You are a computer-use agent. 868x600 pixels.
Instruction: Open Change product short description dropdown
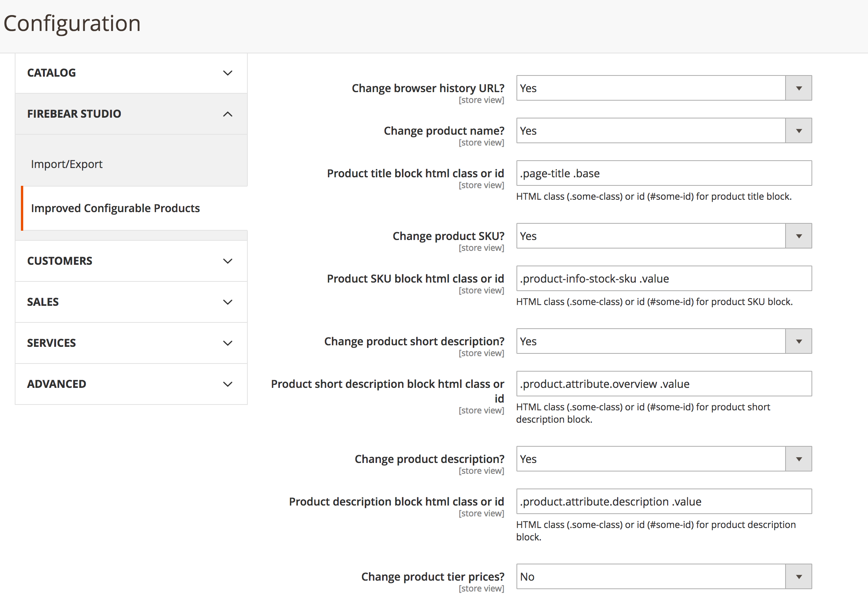point(664,341)
